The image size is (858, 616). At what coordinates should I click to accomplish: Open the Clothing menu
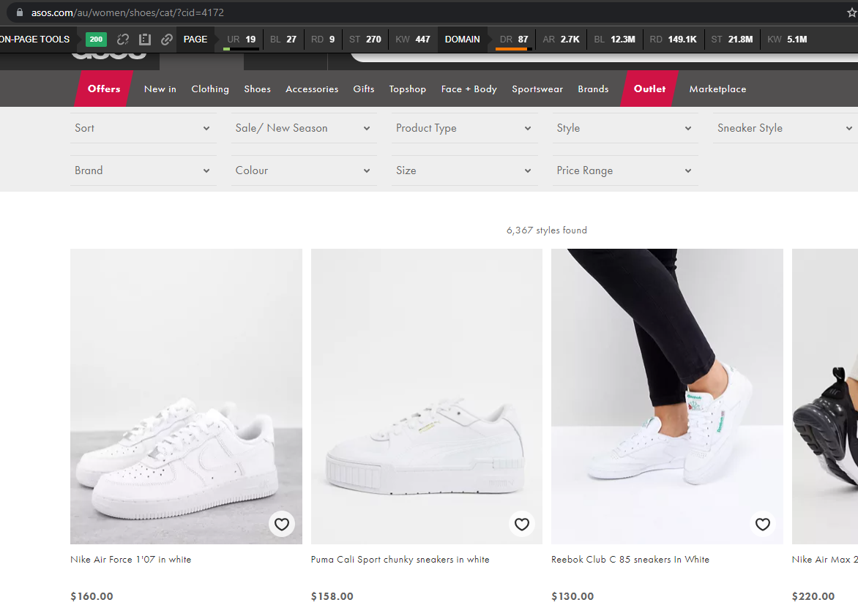pyautogui.click(x=210, y=89)
